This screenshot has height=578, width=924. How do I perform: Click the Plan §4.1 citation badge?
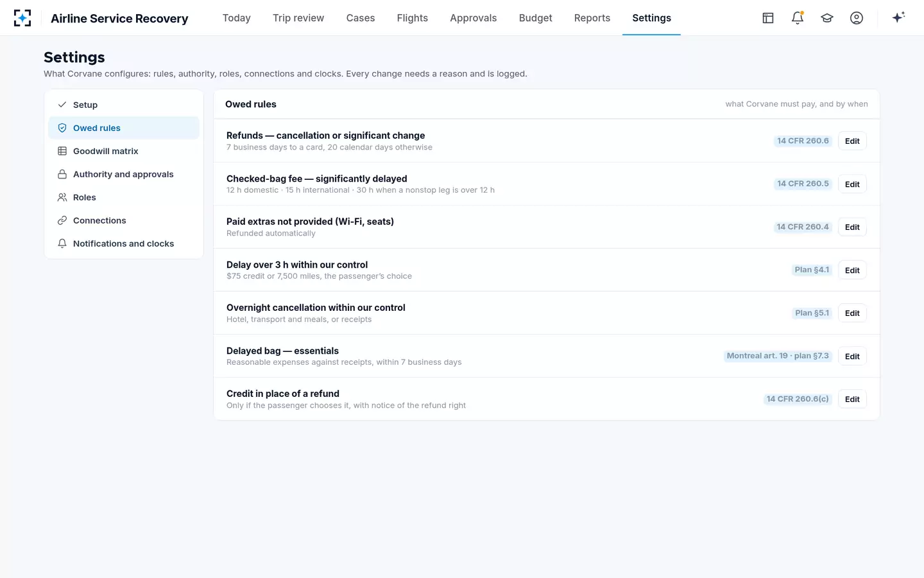pyautogui.click(x=812, y=270)
